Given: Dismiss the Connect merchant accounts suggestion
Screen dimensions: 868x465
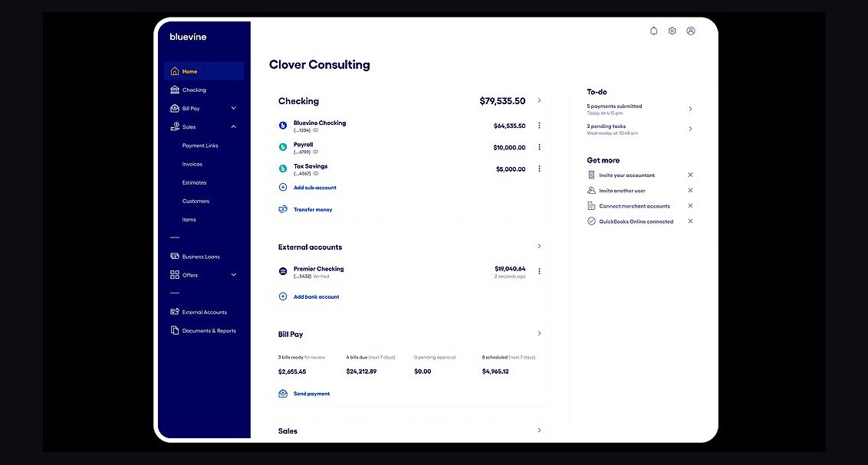Looking at the screenshot, I should point(690,205).
